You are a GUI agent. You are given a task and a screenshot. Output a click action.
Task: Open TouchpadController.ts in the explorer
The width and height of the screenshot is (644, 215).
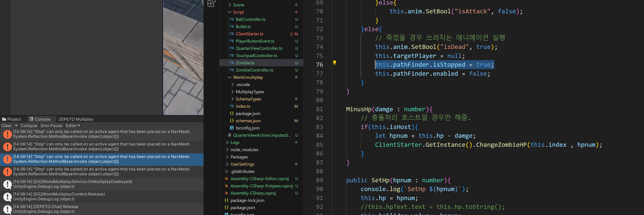coord(256,56)
